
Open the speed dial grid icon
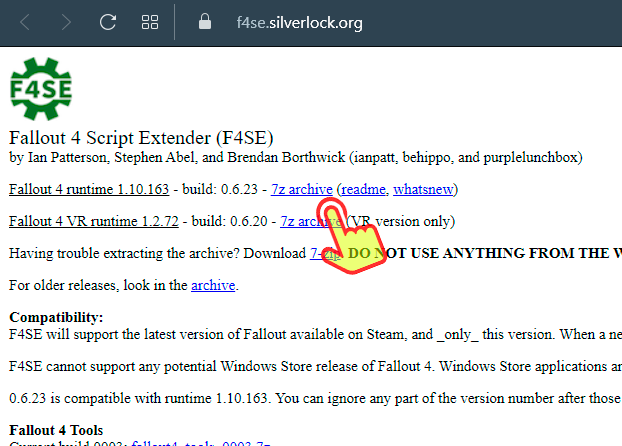[150, 22]
